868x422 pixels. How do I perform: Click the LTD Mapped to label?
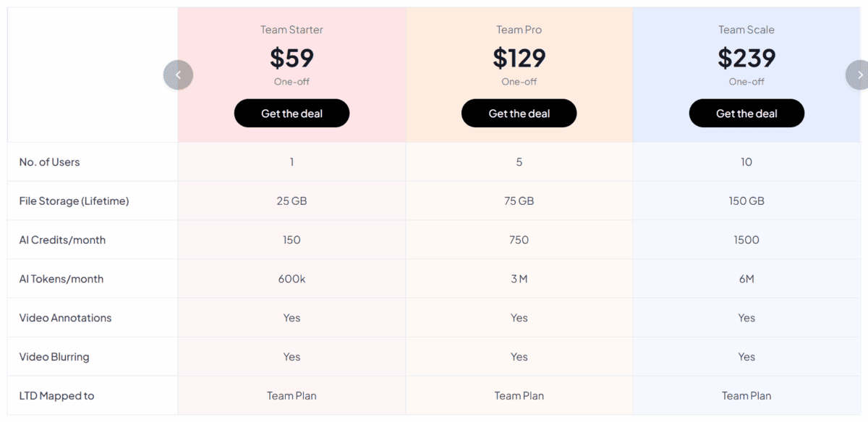[x=56, y=396]
